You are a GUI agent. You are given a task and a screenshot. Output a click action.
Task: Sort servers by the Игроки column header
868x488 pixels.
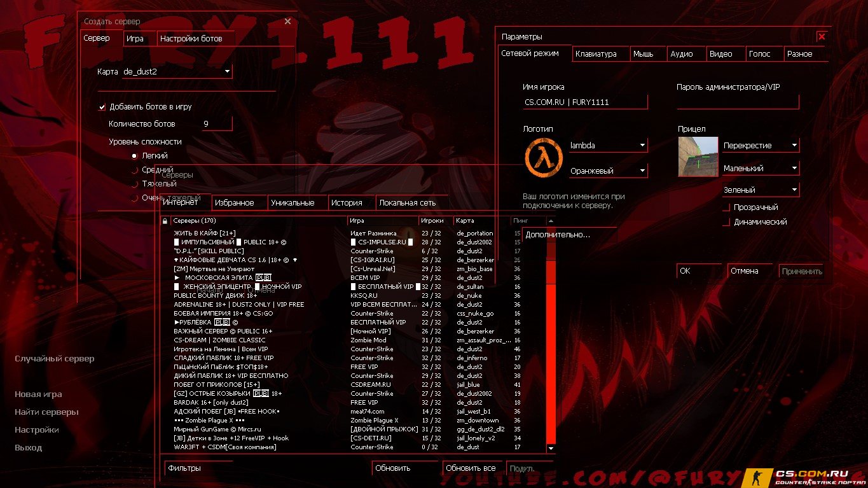point(436,221)
